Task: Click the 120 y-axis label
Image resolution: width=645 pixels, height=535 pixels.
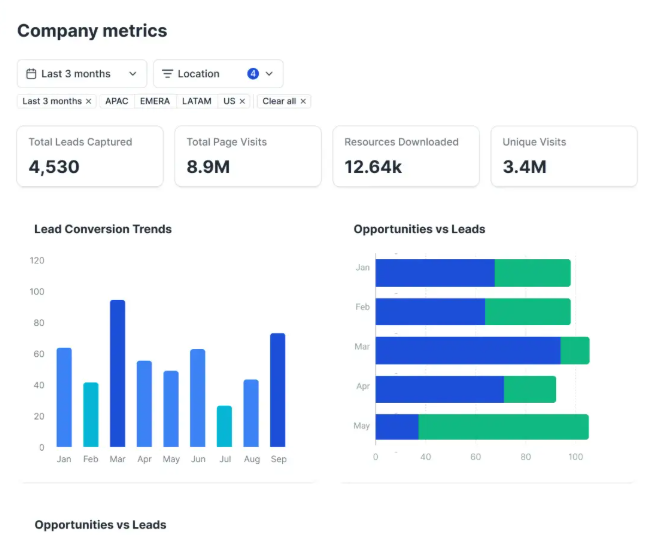Action: point(37,261)
